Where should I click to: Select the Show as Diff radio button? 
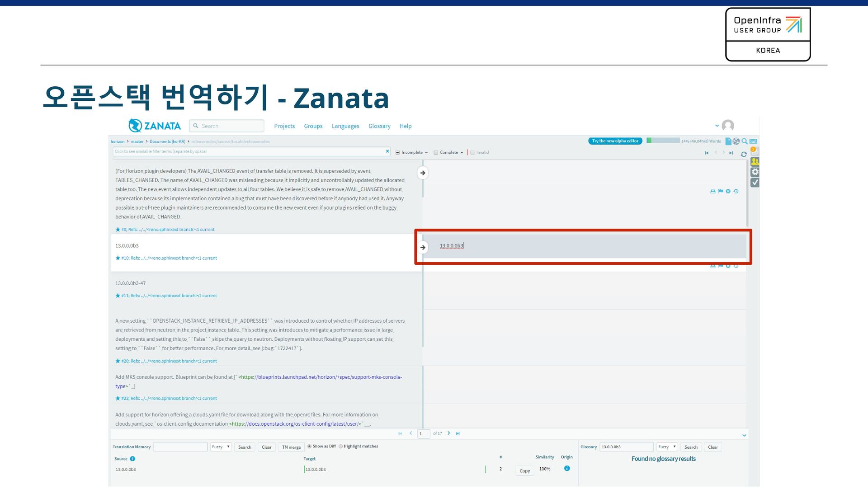[x=310, y=446]
